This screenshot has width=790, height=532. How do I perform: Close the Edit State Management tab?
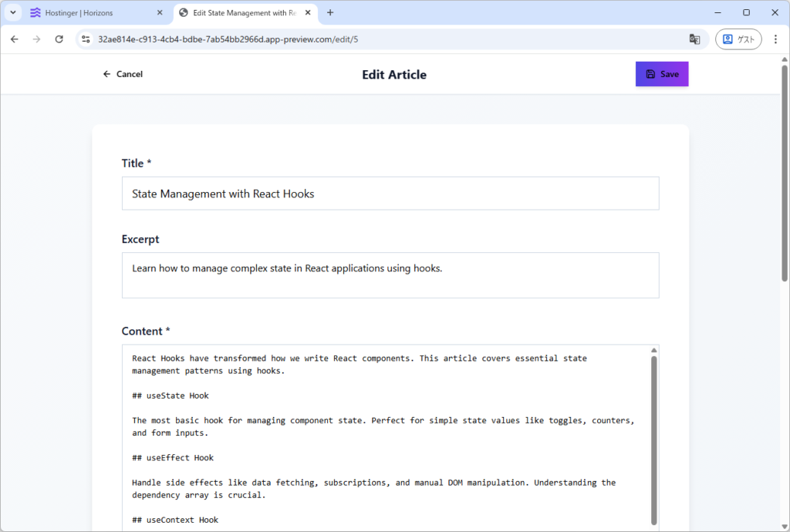[309, 13]
